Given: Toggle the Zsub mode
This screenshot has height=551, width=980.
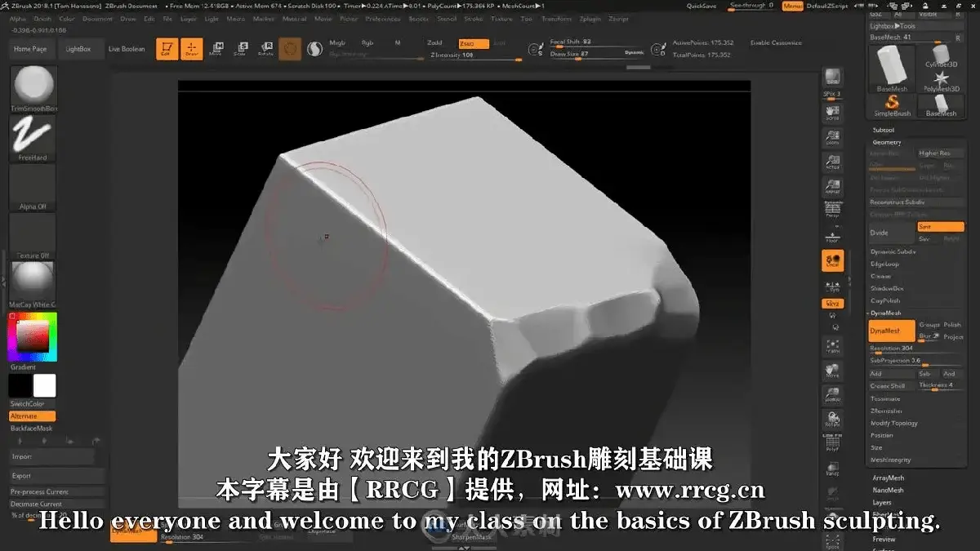Looking at the screenshot, I should (x=472, y=43).
